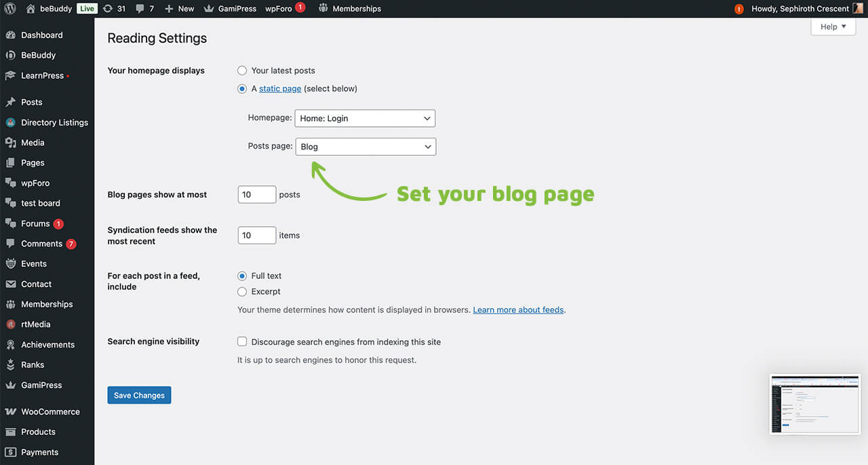Click the 'Blog pages show at most' number field
Screen dimensions: 868x465
pyautogui.click(x=257, y=195)
